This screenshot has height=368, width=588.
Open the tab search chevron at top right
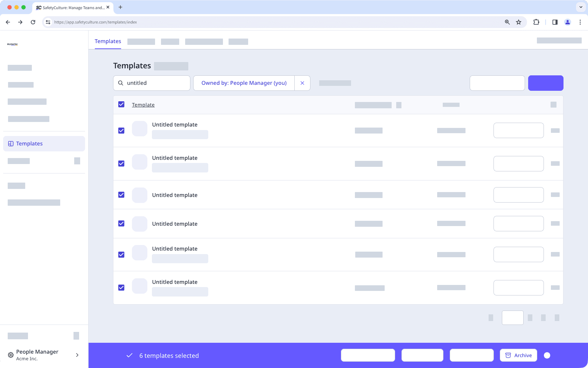click(581, 7)
